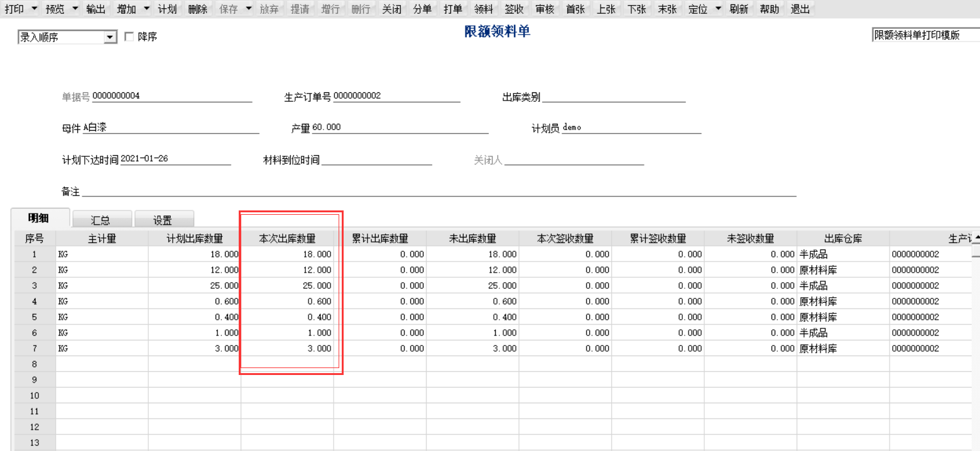Click row 3's 出库仓库 cell 半成品
Image resolution: width=980 pixels, height=451 pixels.
click(x=843, y=286)
